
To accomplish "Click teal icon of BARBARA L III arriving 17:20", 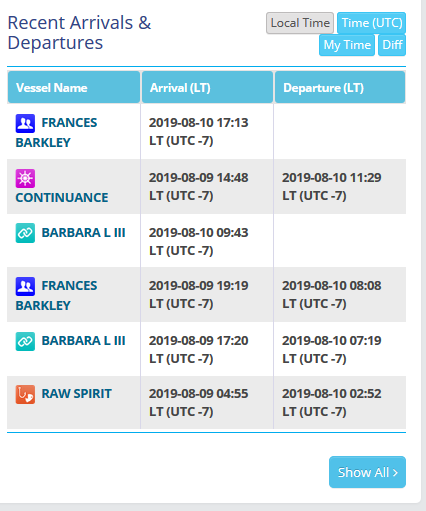I will point(25,341).
